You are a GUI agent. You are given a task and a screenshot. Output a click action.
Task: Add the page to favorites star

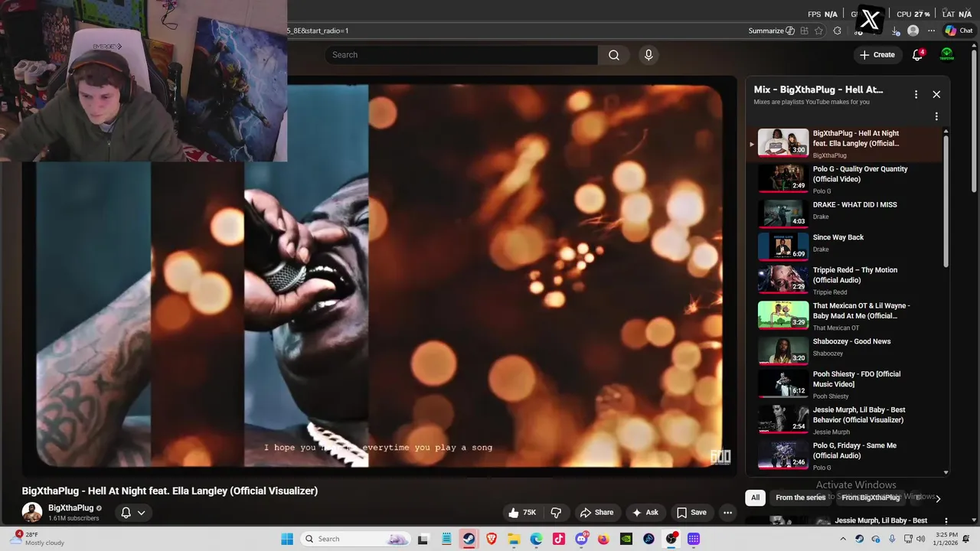coord(819,31)
